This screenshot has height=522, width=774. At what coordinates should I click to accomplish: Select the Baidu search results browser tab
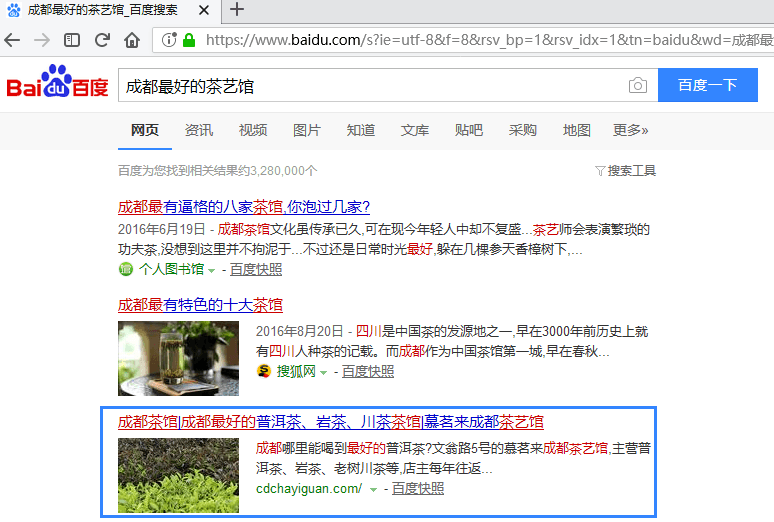(x=110, y=10)
